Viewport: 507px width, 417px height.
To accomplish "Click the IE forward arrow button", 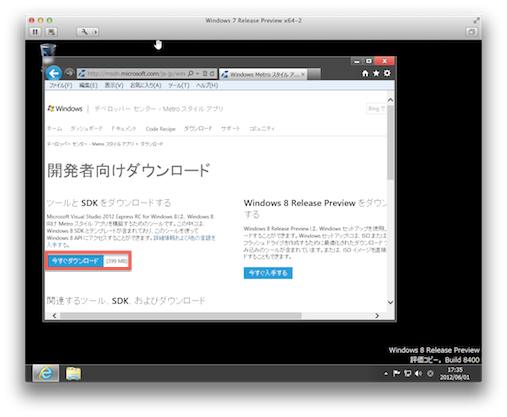I will point(69,73).
